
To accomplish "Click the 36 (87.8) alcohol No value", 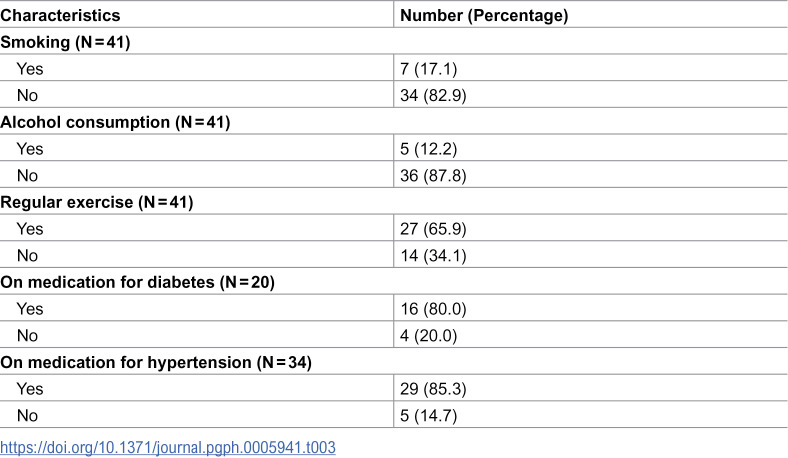I will click(x=433, y=175).
